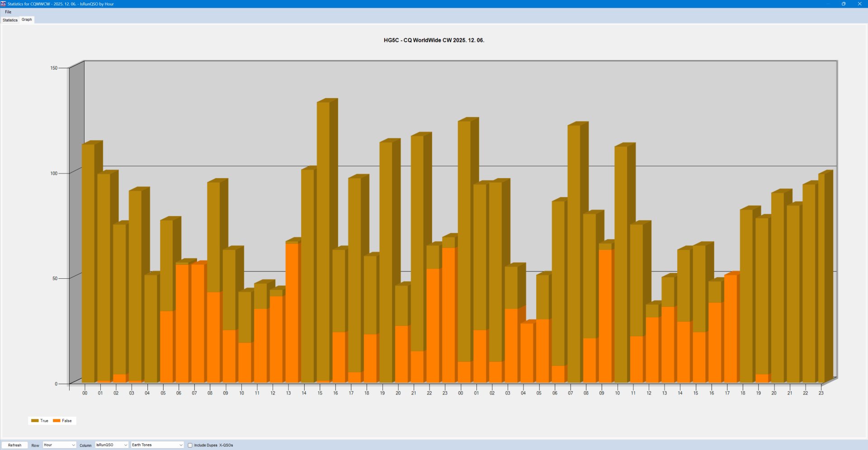Switch to the Statistics tab
Image resolution: width=868 pixels, height=450 pixels.
(x=10, y=20)
